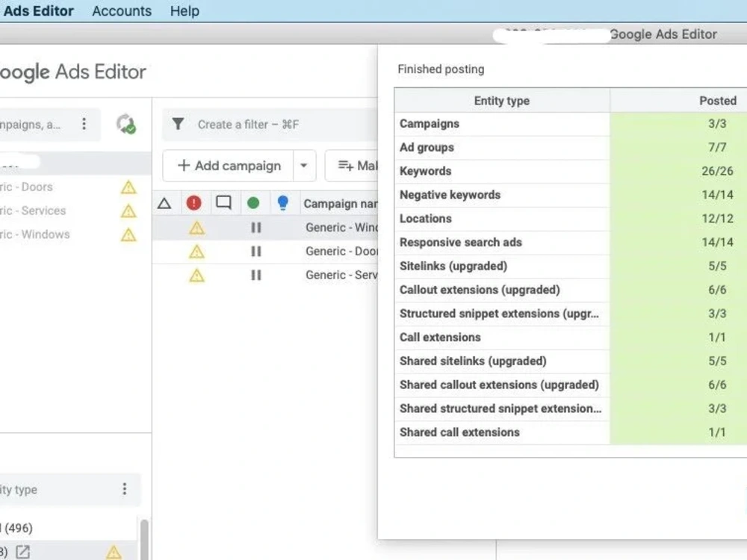Select the Call extensions row
The width and height of the screenshot is (747, 560).
pyautogui.click(x=571, y=337)
